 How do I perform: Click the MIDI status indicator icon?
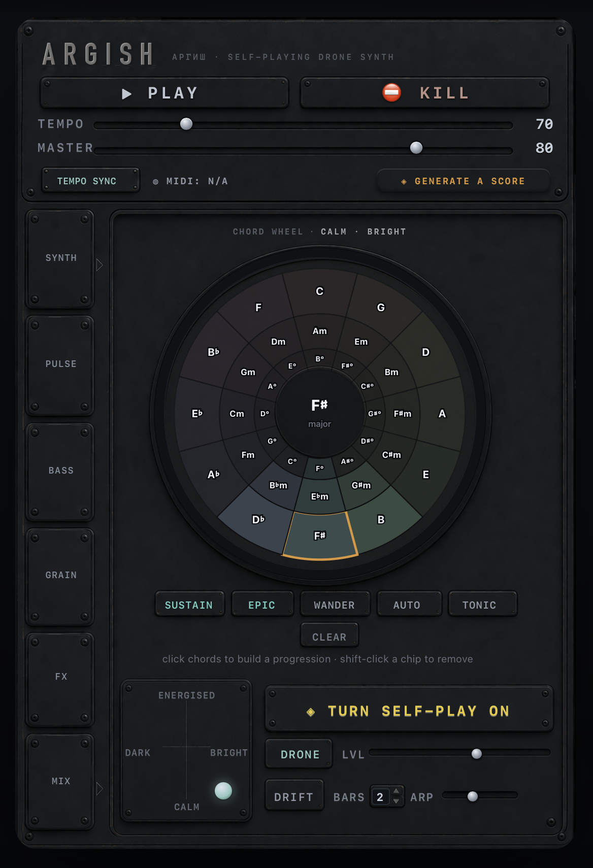click(156, 182)
